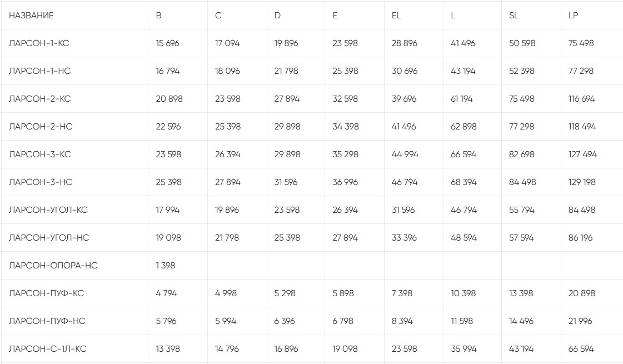Click the 15 696 price cell
The height and width of the screenshot is (364, 623).
pos(168,43)
